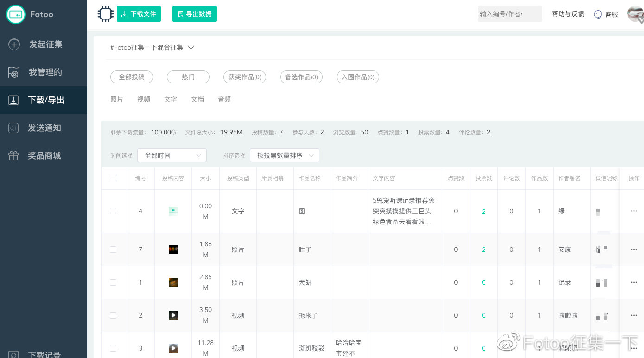644x358 pixels.
Task: Check the checkbox for entry 编号 4
Action: 113,211
